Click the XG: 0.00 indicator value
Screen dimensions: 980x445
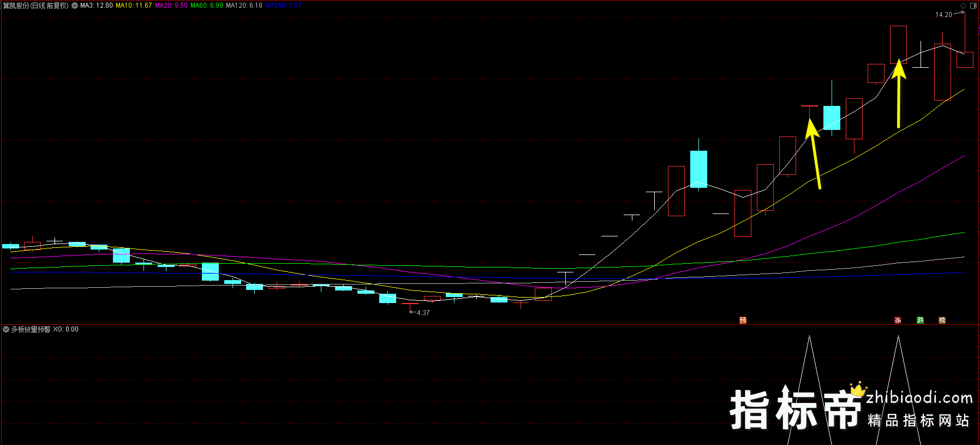coord(66,329)
